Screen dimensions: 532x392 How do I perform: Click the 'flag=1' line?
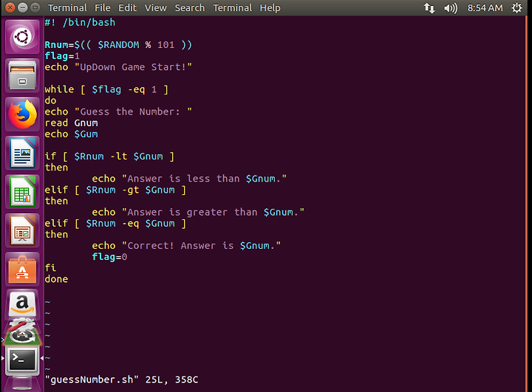[x=62, y=56]
